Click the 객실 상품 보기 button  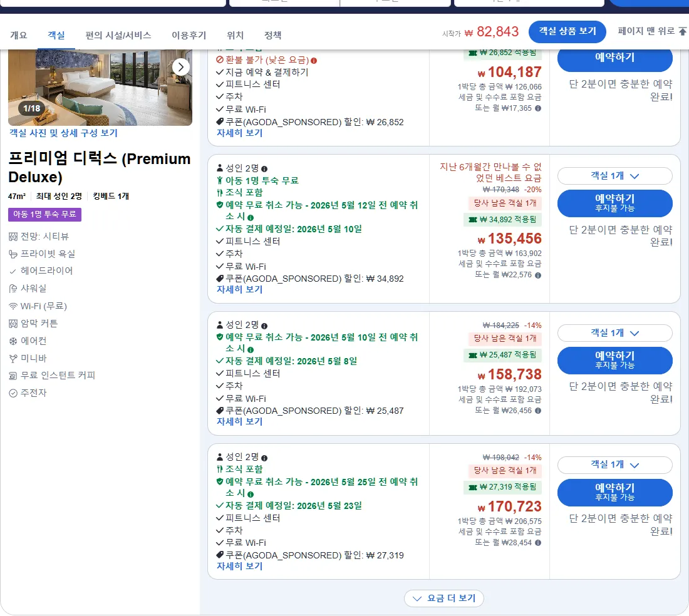(567, 31)
